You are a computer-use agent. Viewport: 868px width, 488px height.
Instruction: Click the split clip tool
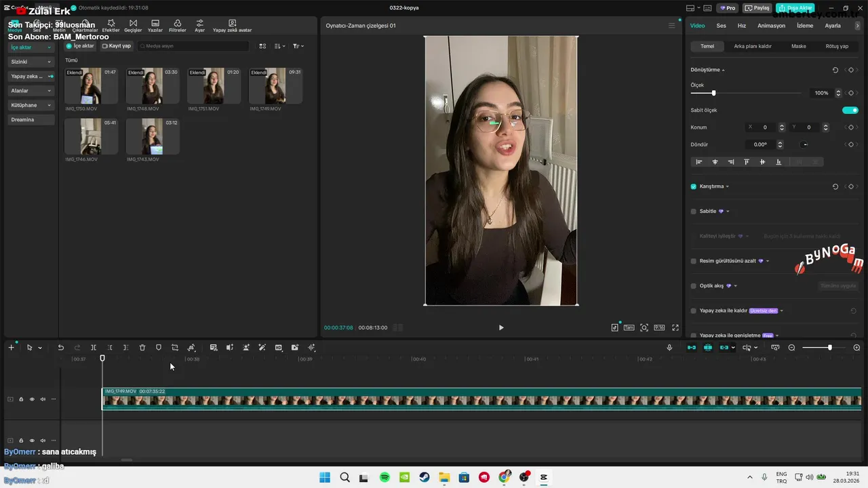coord(94,348)
